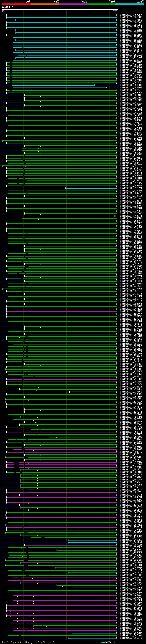146x644 pixels.
Task: Click the UniRef100_P04783 label
Action: pos(131,216)
